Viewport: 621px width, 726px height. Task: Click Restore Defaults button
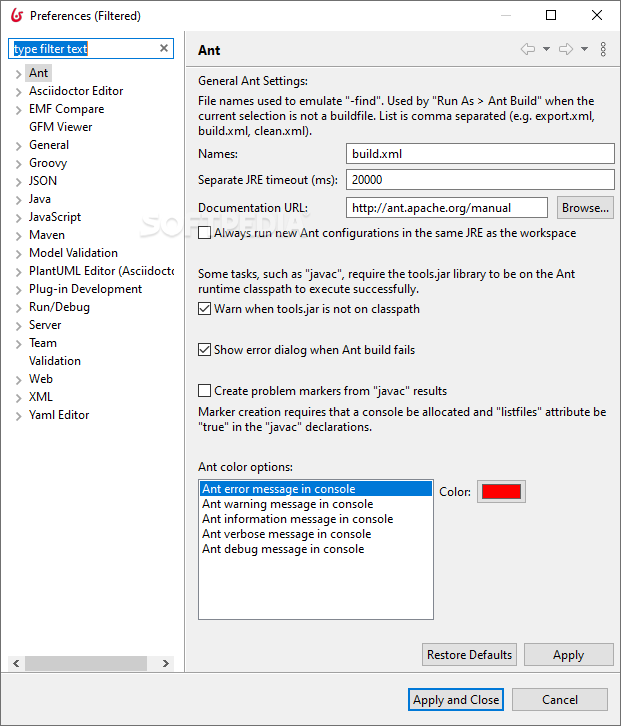click(x=469, y=655)
